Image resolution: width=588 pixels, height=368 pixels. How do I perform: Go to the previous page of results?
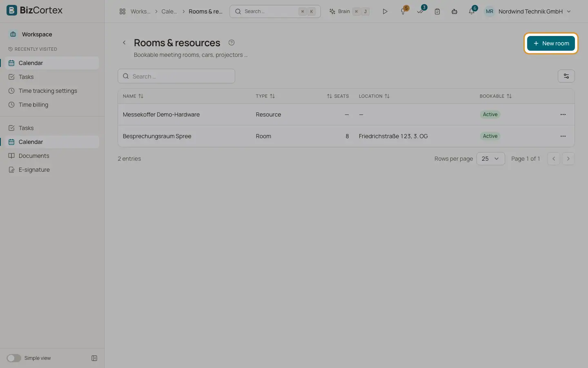(554, 159)
